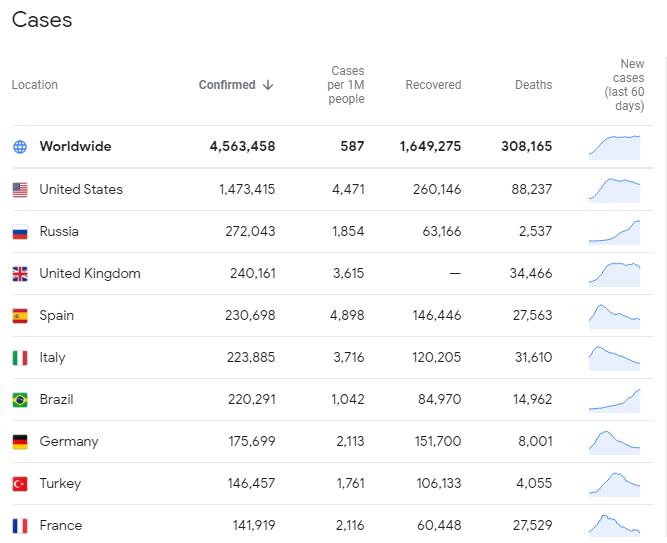
Task: Sort by Cases per 1M people
Action: pyautogui.click(x=347, y=85)
